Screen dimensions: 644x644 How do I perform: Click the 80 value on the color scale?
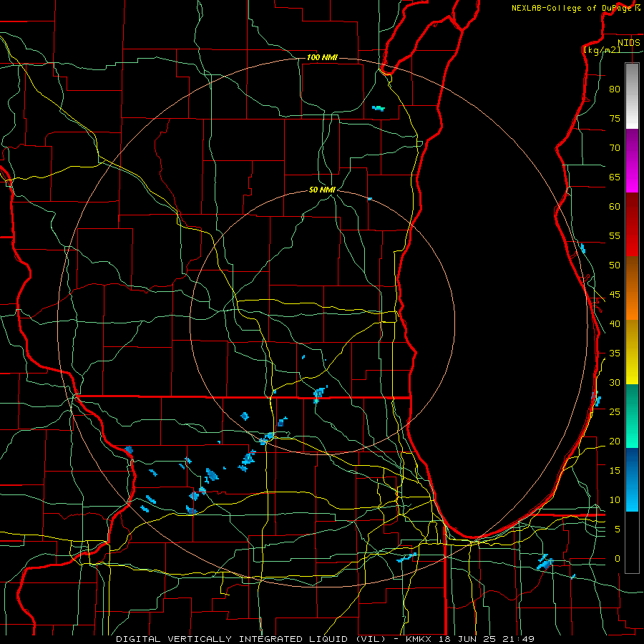click(615, 89)
